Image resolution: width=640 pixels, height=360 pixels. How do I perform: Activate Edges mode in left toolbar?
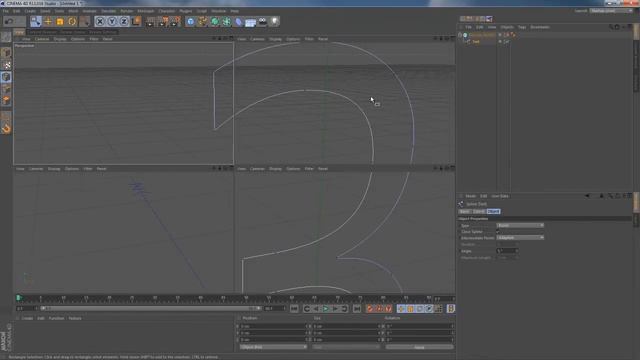[6, 89]
